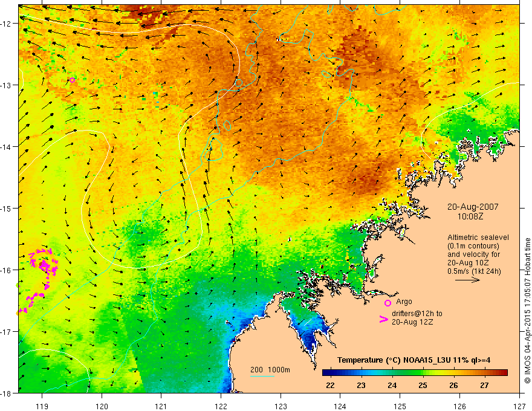Click the colorbar tick label '22'
The width and height of the screenshot is (532, 411).
[x=330, y=386]
